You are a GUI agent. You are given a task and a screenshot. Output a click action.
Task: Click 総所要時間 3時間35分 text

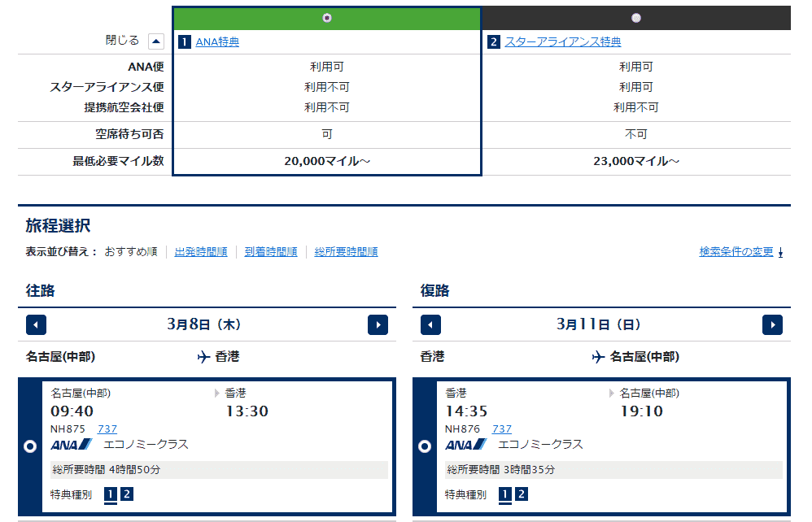click(x=500, y=470)
